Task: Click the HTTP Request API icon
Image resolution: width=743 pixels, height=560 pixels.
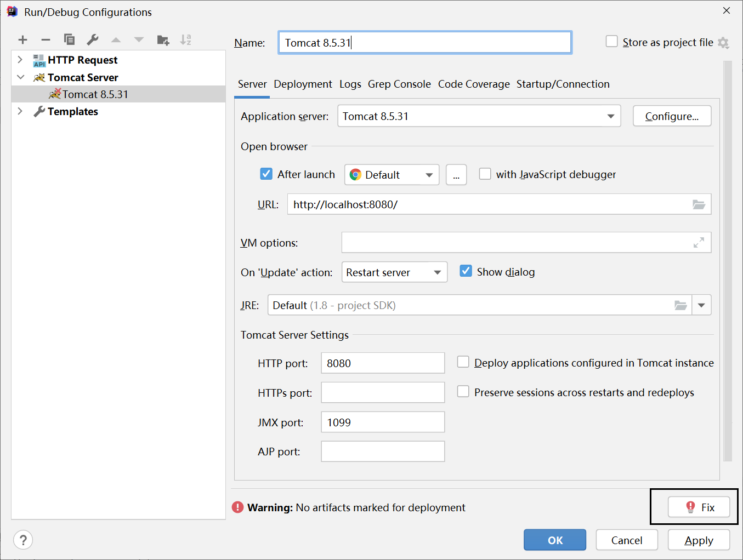Action: (x=39, y=60)
